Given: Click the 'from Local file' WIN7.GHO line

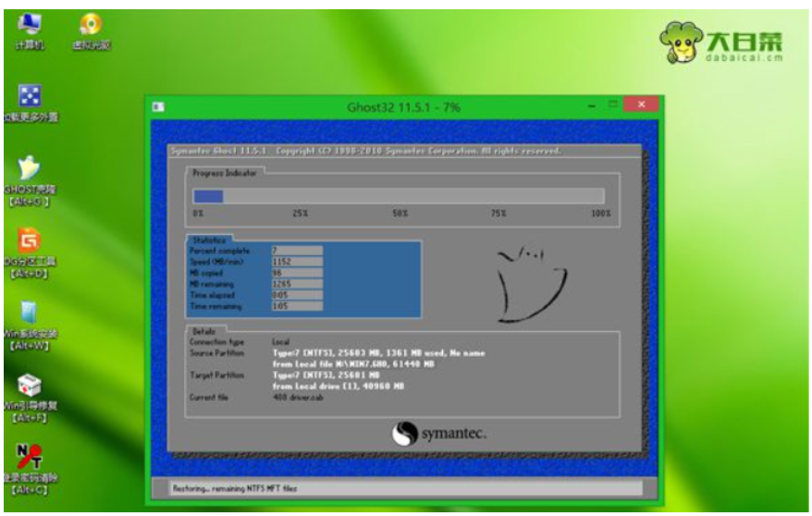Looking at the screenshot, I should 353,364.
